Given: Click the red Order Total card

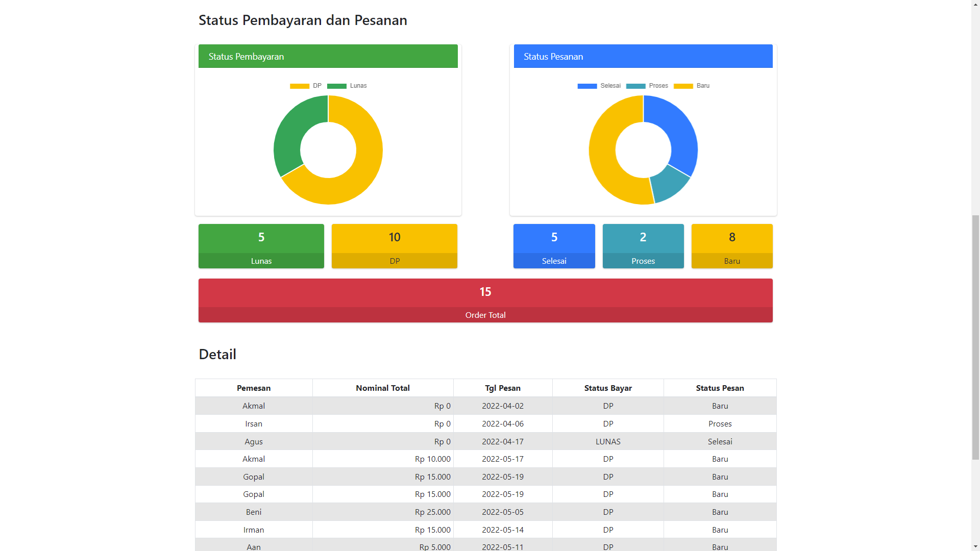Looking at the screenshot, I should [x=485, y=300].
